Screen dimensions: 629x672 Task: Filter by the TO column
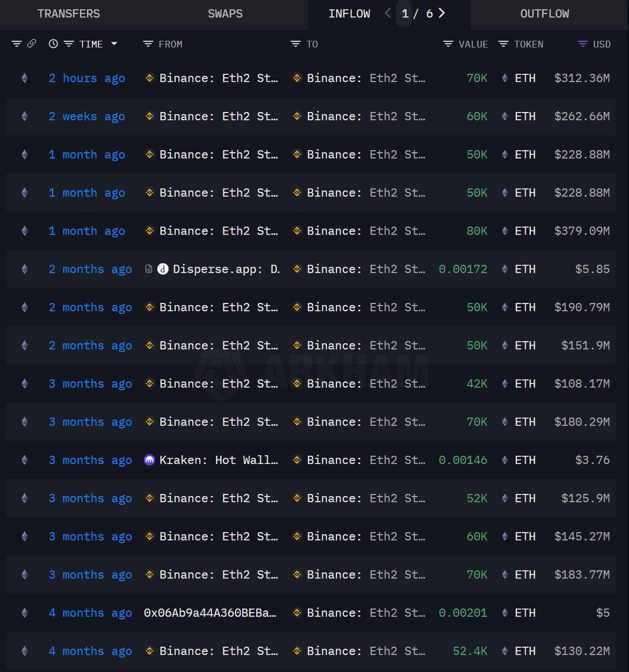[295, 44]
